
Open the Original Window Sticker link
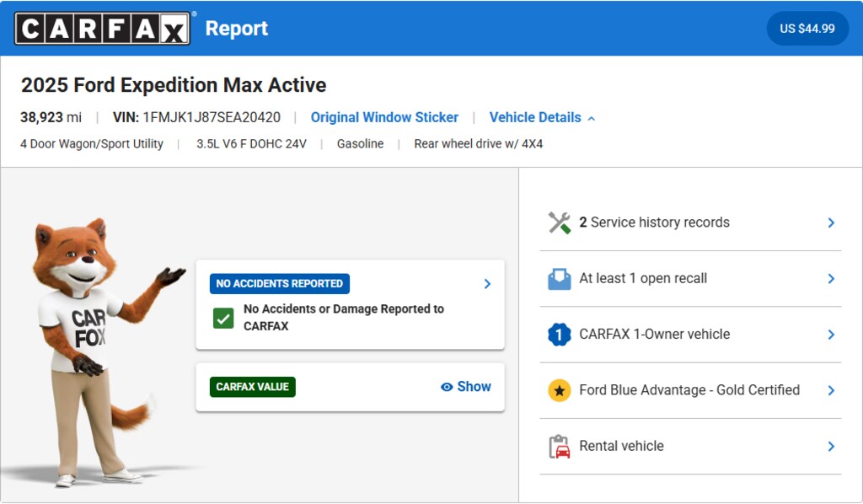coord(384,117)
